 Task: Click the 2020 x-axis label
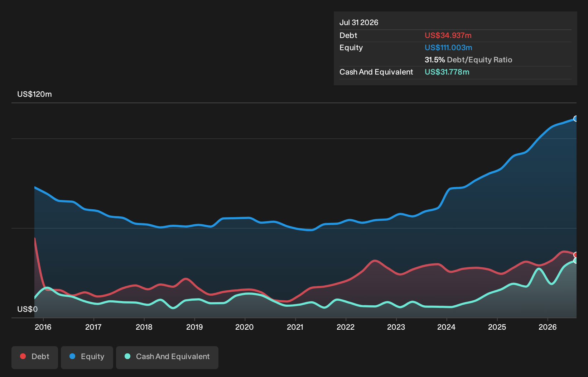click(x=245, y=327)
